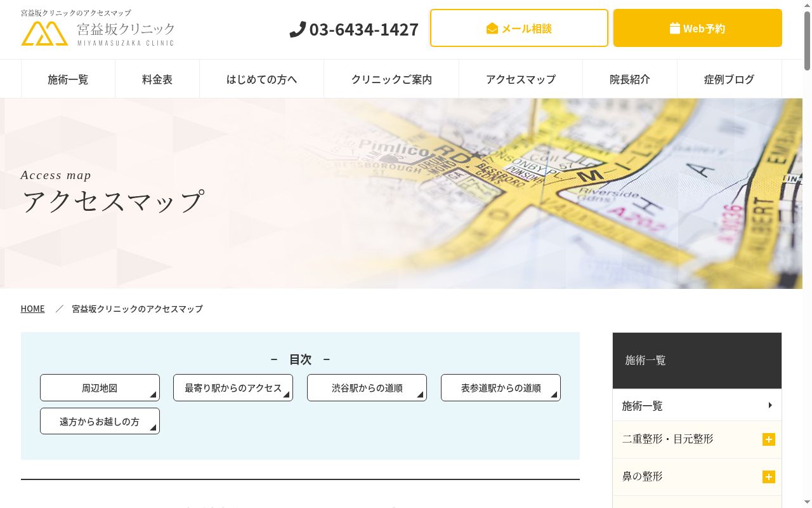Jump to 遠方からお越しの方 section
The height and width of the screenshot is (508, 812).
point(100,421)
